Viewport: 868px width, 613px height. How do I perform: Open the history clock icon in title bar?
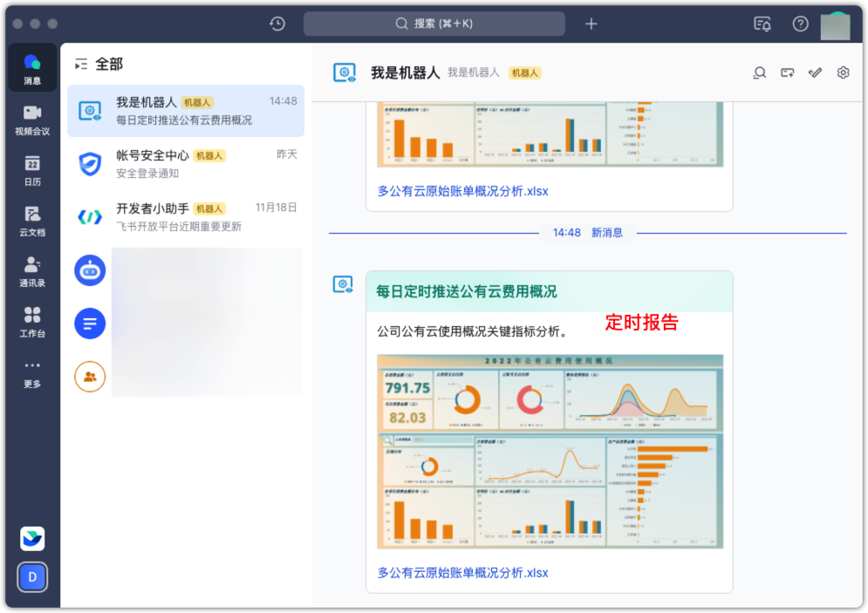tap(277, 24)
